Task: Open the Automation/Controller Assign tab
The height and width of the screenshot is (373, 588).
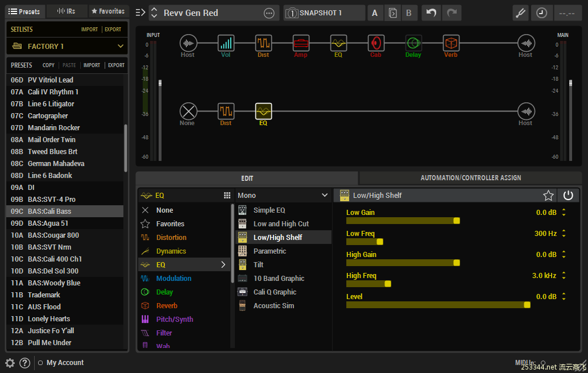Action: [x=471, y=178]
